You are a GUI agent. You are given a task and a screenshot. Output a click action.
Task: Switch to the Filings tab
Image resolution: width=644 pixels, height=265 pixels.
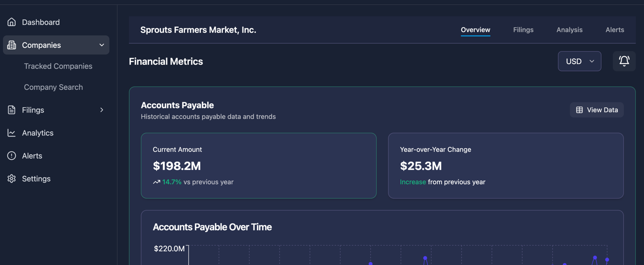coord(523,30)
